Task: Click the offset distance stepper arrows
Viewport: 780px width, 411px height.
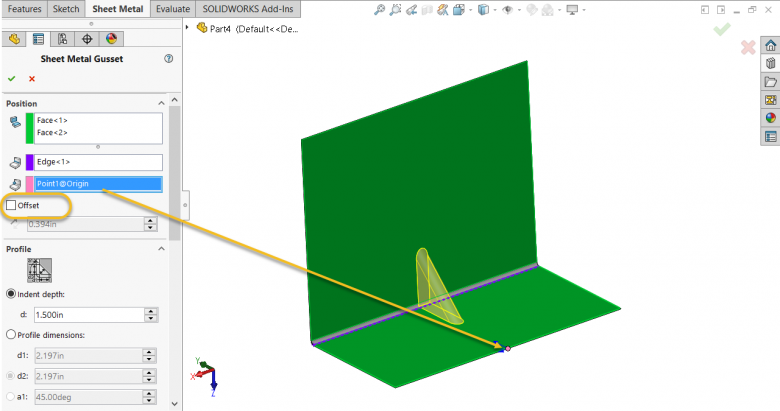Action: (150, 224)
